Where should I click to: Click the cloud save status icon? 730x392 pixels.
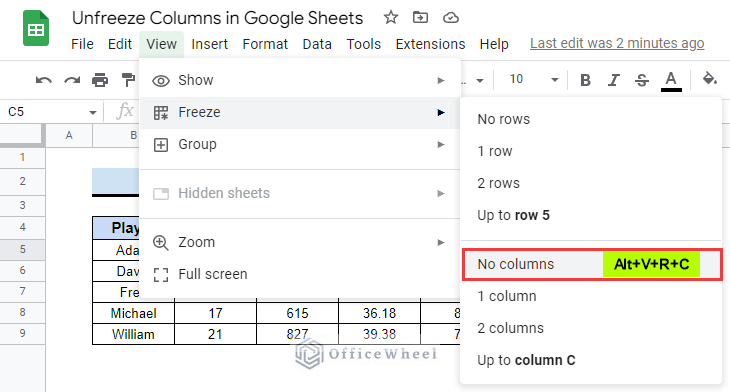coord(450,18)
